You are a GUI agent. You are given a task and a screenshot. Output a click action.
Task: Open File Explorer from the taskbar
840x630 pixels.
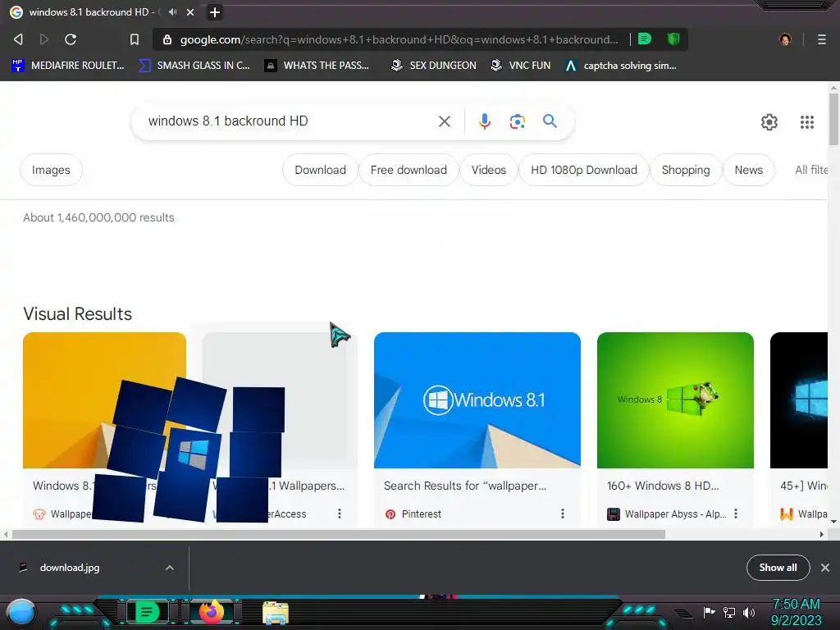(276, 612)
